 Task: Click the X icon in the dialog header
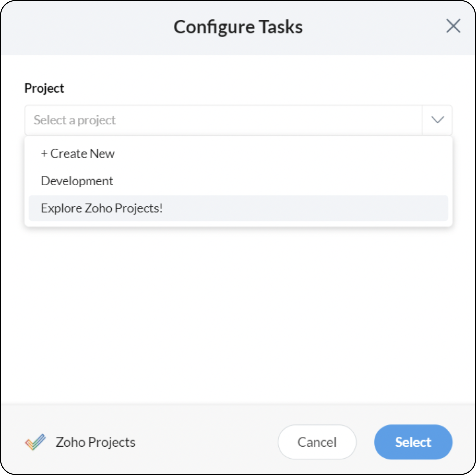pos(453,26)
